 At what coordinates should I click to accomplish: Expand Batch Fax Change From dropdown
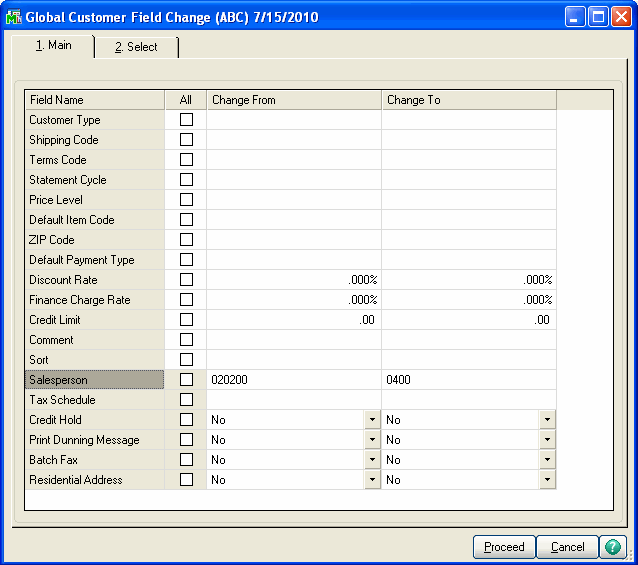[x=372, y=460]
